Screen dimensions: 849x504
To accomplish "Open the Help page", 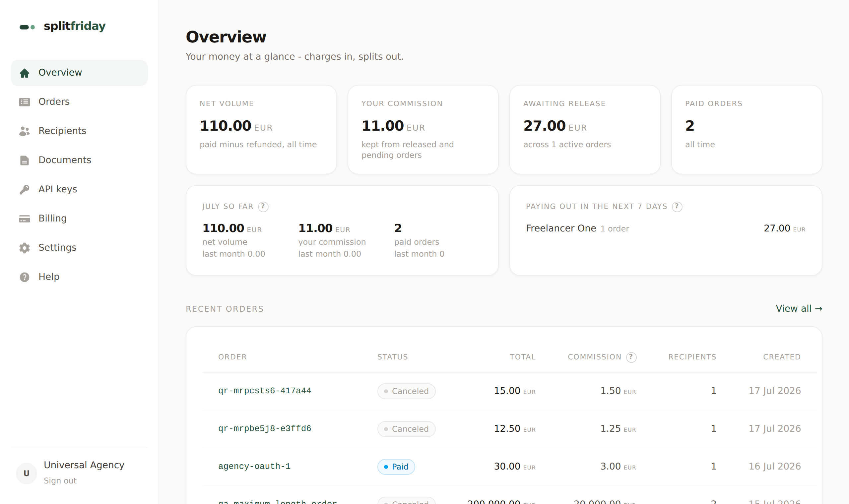I will (x=79, y=277).
